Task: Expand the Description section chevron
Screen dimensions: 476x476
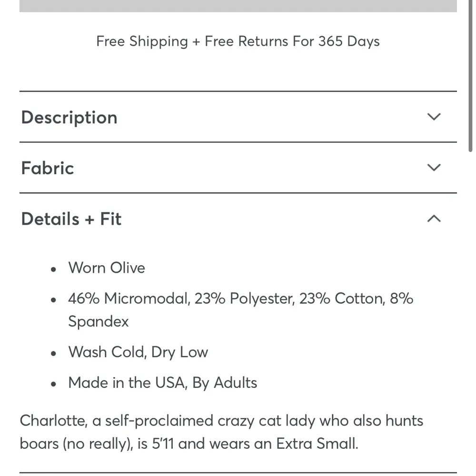Action: (x=434, y=117)
